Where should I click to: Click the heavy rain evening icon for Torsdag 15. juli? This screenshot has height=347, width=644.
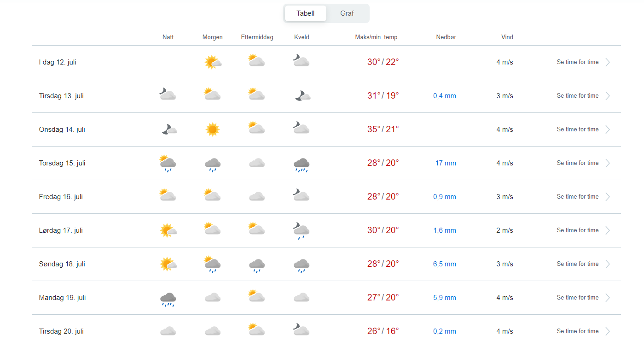302,164
